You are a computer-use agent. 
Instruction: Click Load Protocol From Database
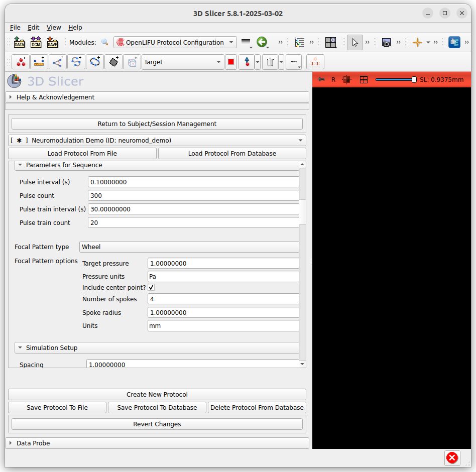point(232,153)
